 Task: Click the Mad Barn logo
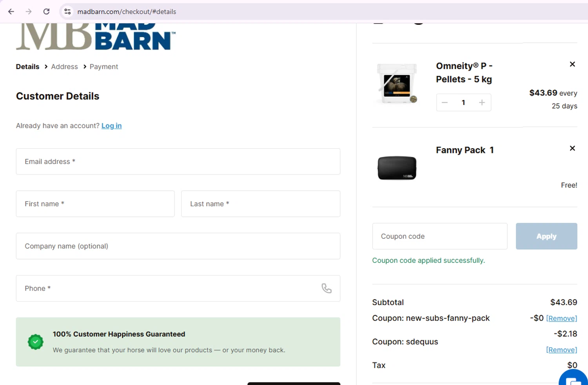point(96,36)
